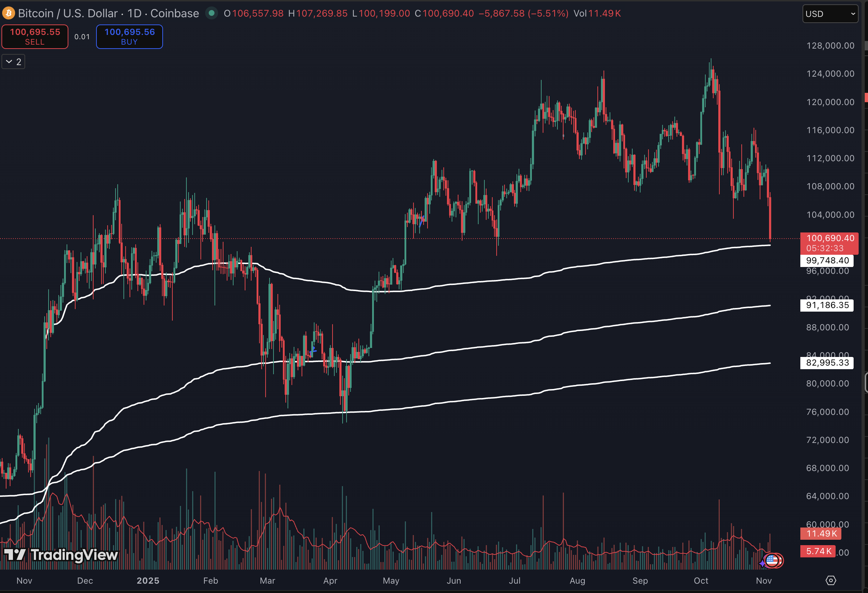This screenshot has height=593, width=868.
Task: Open the USD currency dropdown
Action: [830, 14]
